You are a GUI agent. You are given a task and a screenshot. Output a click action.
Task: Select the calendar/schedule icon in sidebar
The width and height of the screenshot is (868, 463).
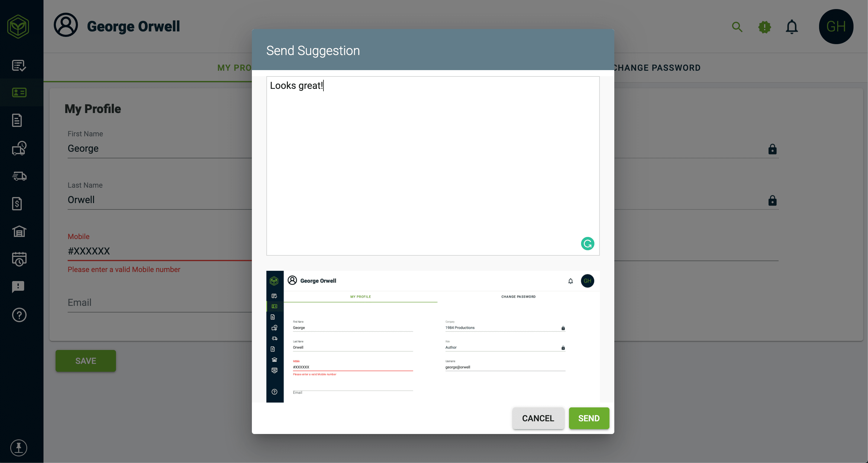point(19,259)
